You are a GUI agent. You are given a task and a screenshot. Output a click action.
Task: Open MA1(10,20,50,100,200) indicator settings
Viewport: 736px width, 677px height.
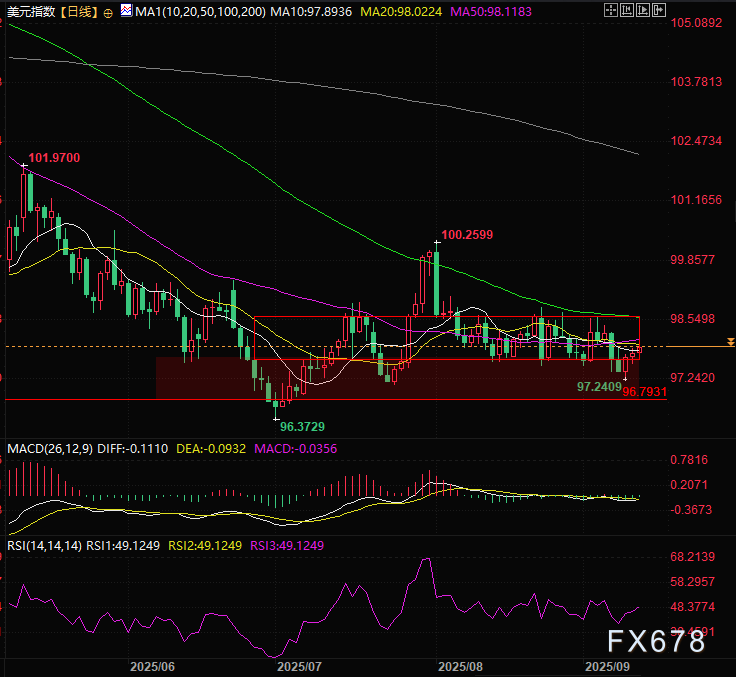click(x=199, y=13)
